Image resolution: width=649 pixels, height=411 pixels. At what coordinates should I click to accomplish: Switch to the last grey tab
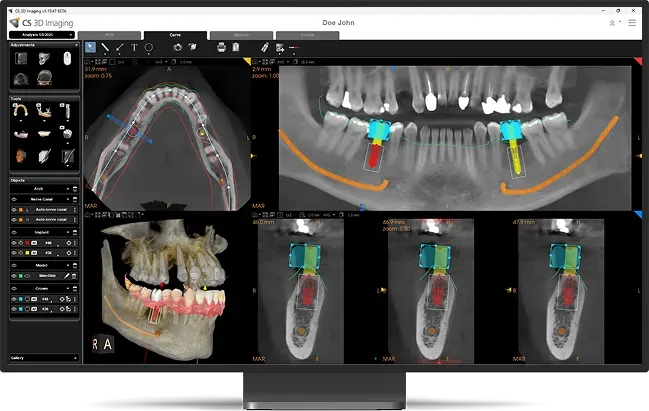308,35
